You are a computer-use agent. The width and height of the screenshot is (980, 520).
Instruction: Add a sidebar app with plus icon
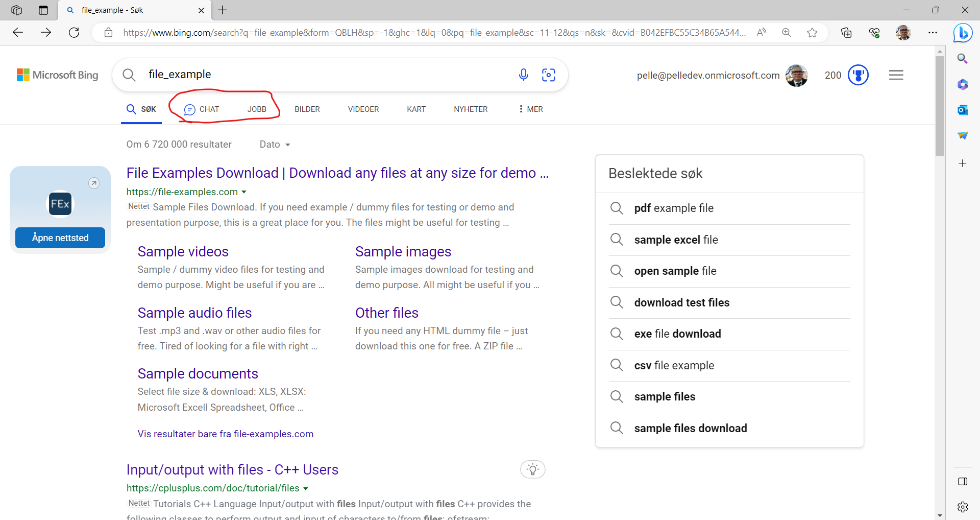coord(963,163)
